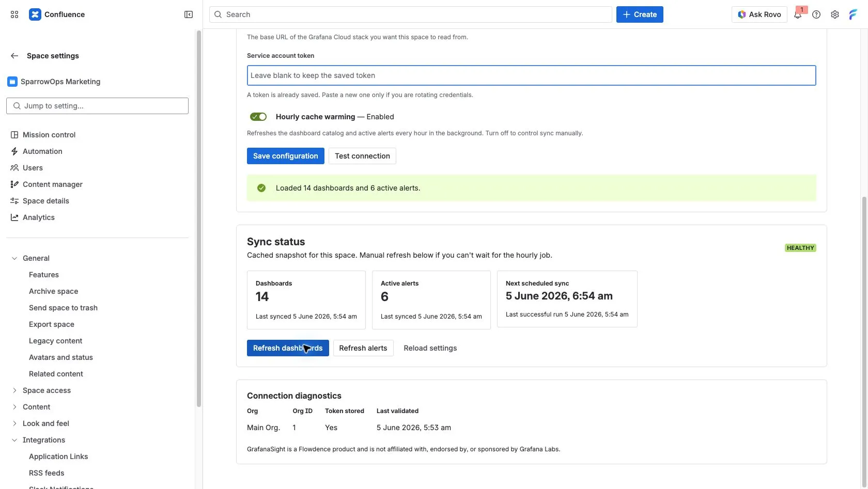
Task: Toggle Hourly cache warming switch
Action: coord(258,117)
